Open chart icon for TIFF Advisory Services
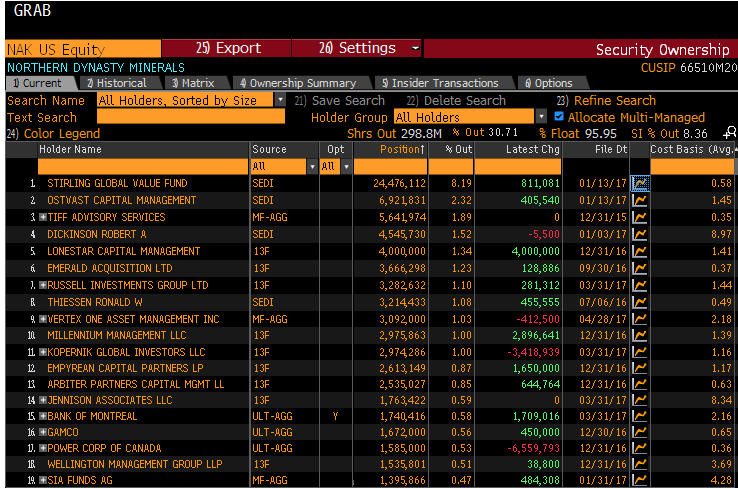The width and height of the screenshot is (738, 488). [640, 217]
